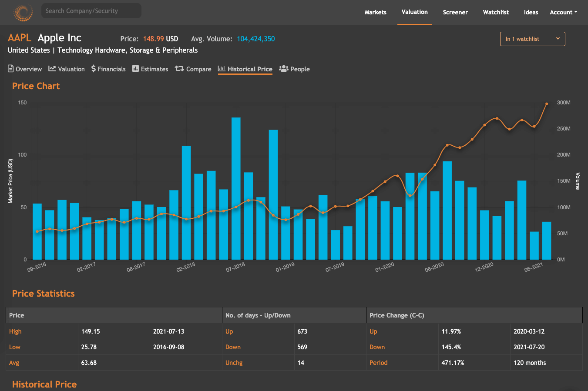Click the Historical Price chart icon
588x391 pixels.
point(222,69)
